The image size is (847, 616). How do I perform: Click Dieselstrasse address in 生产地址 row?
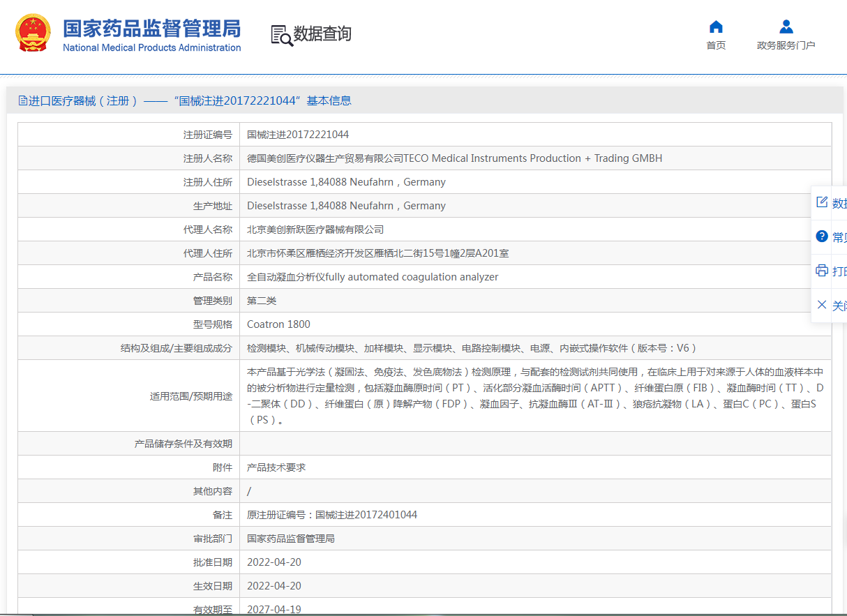pos(346,206)
